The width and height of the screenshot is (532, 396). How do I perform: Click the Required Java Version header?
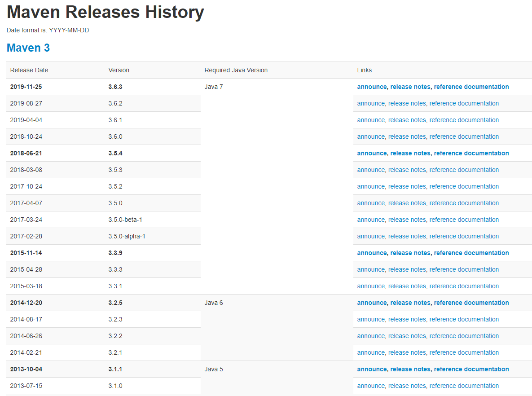[277, 70]
